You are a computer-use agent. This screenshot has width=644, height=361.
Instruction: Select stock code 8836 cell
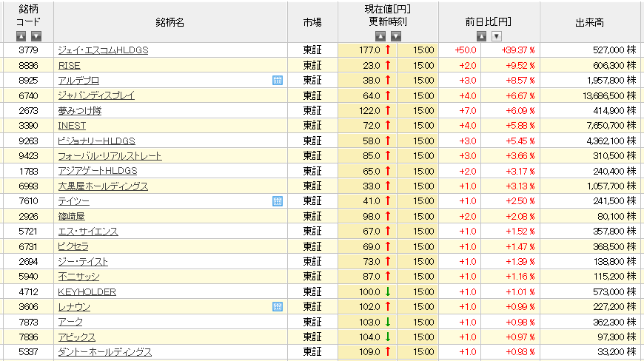[28, 66]
